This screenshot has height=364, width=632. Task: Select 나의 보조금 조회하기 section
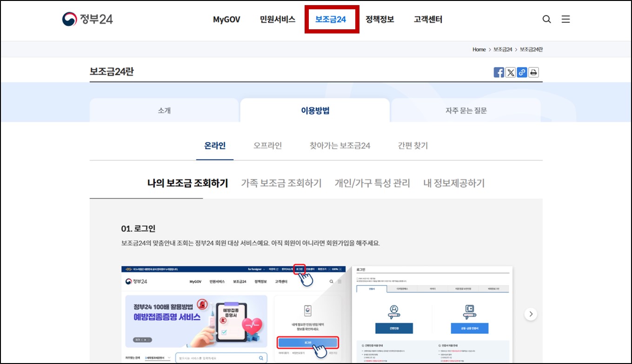(188, 183)
